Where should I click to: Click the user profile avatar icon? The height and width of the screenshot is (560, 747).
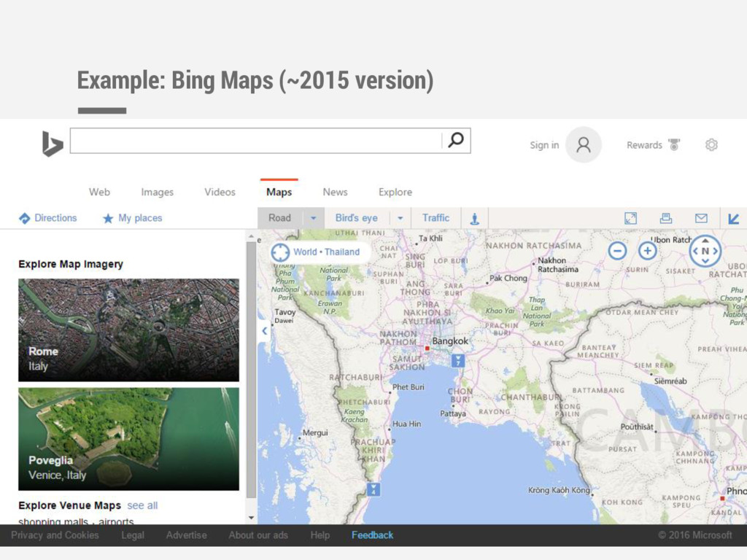(x=583, y=145)
